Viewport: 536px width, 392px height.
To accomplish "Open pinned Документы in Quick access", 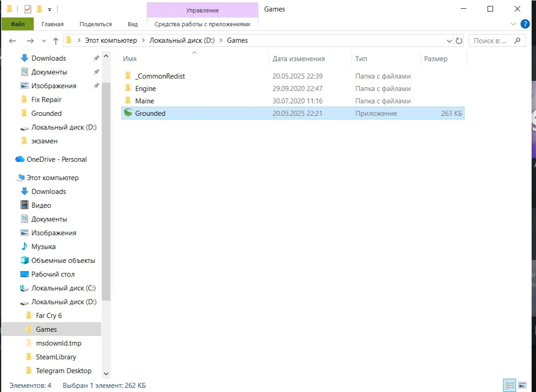I will point(49,72).
